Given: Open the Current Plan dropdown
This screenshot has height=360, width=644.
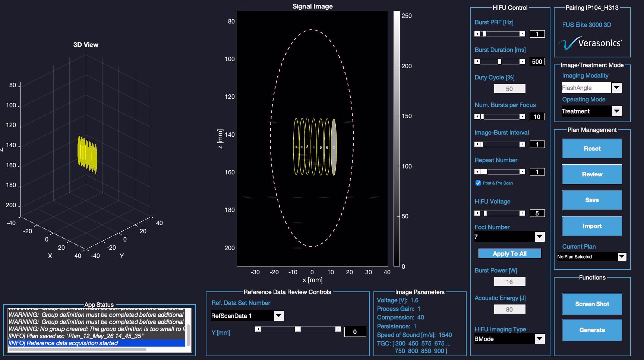Looking at the screenshot, I should (622, 257).
